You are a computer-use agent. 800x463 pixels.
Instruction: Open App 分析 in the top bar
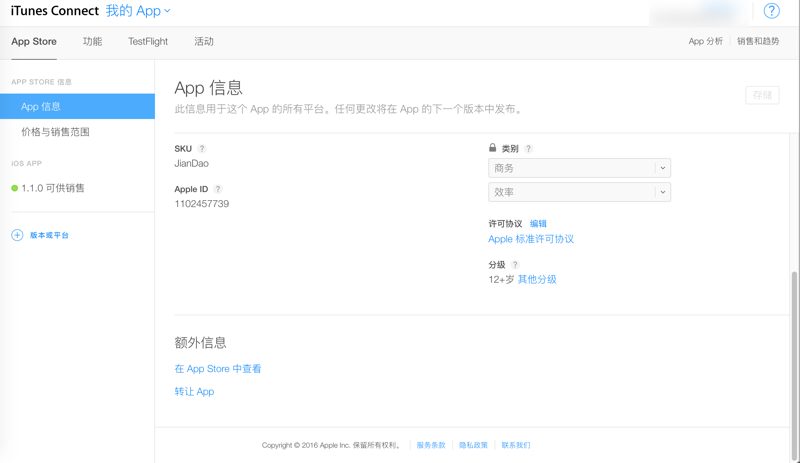click(706, 41)
